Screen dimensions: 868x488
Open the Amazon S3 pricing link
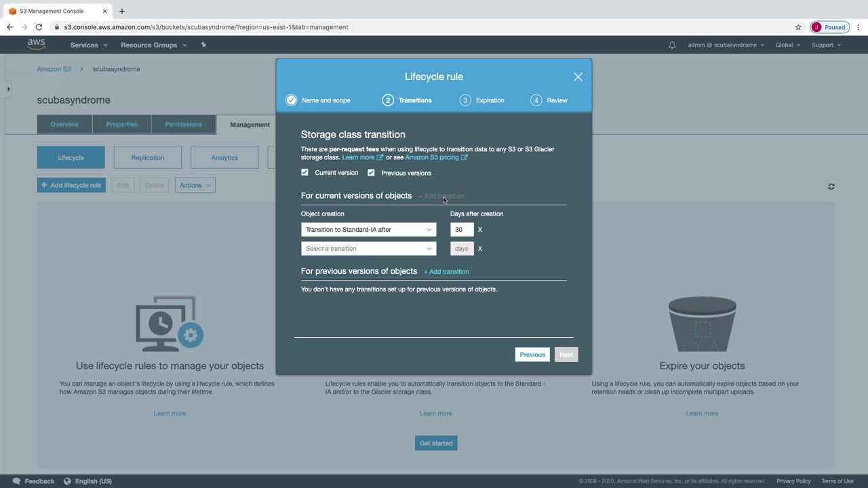click(x=436, y=157)
